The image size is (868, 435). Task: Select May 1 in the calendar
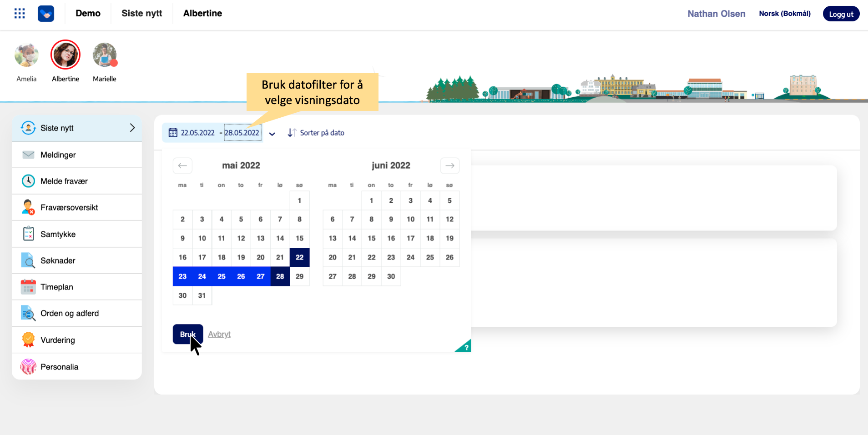click(x=299, y=200)
